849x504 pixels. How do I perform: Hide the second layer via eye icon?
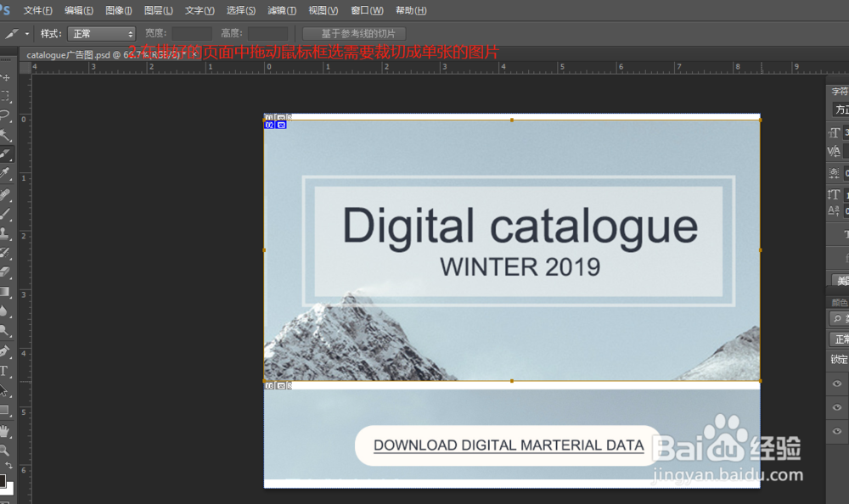[838, 408]
